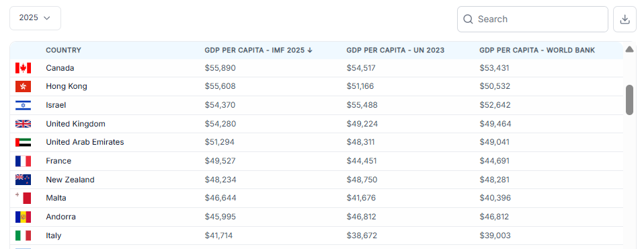
Task: Sort by GDP per capita UN 2023 column
Action: pos(395,50)
